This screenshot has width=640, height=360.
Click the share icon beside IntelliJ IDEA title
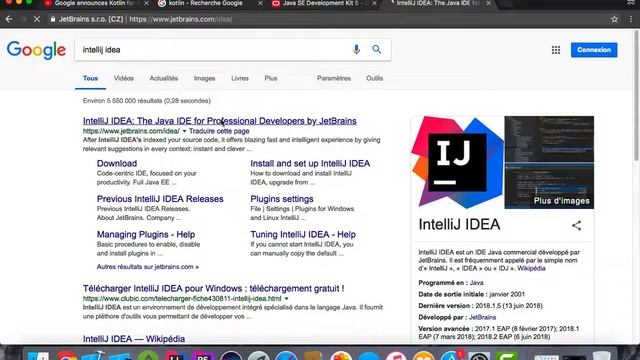click(576, 225)
